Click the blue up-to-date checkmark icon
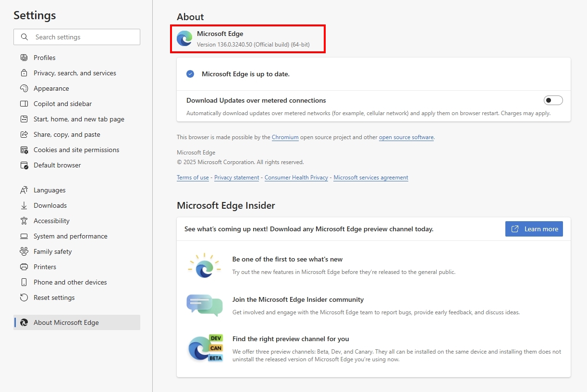587x392 pixels. (190, 74)
